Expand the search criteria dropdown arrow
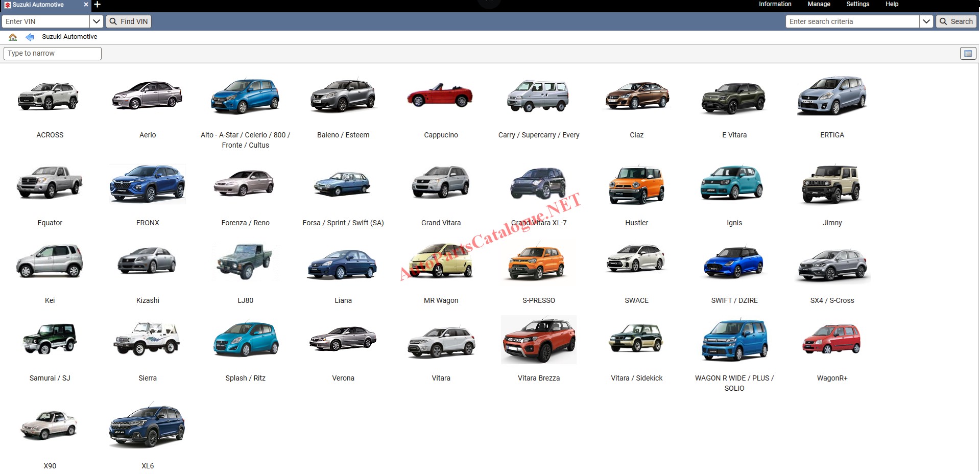This screenshot has width=980, height=474. click(926, 21)
